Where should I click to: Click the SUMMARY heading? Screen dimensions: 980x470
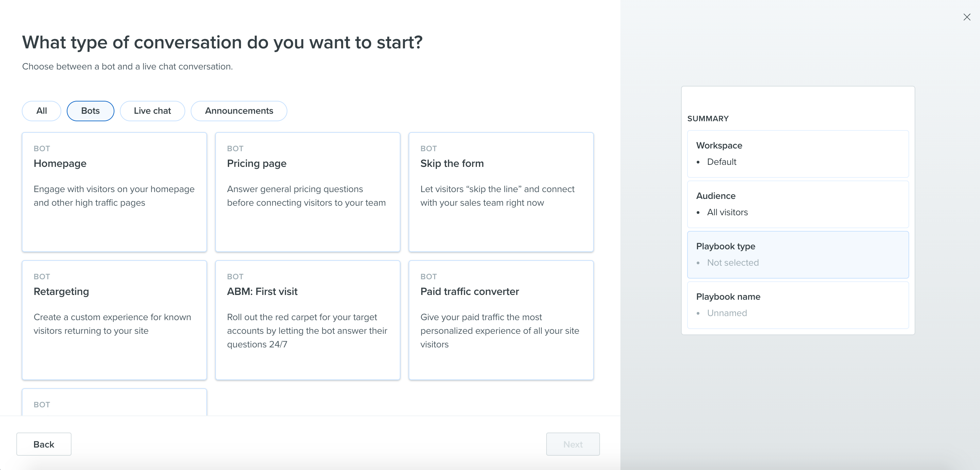[x=708, y=119]
